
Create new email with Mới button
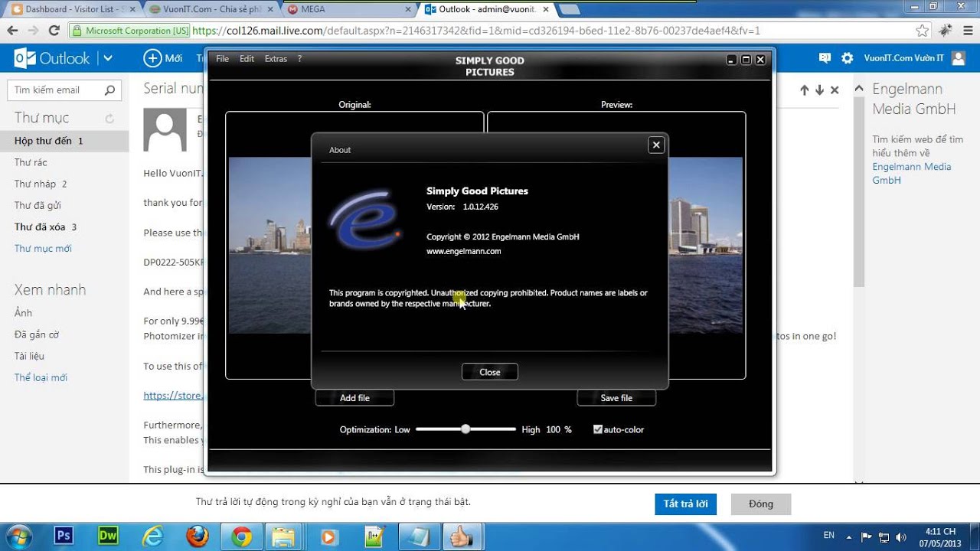pyautogui.click(x=163, y=58)
